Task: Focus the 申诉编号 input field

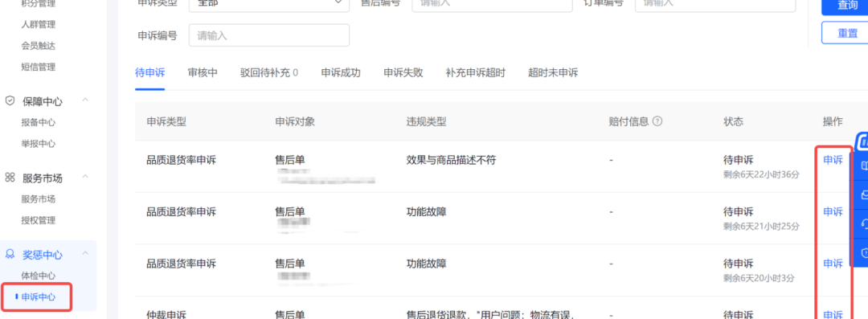Action: click(269, 35)
